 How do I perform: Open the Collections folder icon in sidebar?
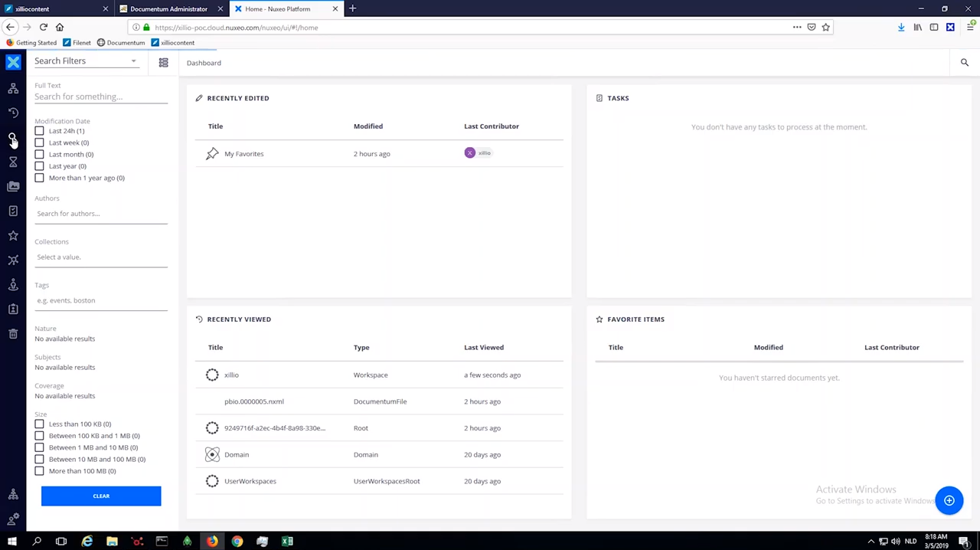[x=12, y=186]
